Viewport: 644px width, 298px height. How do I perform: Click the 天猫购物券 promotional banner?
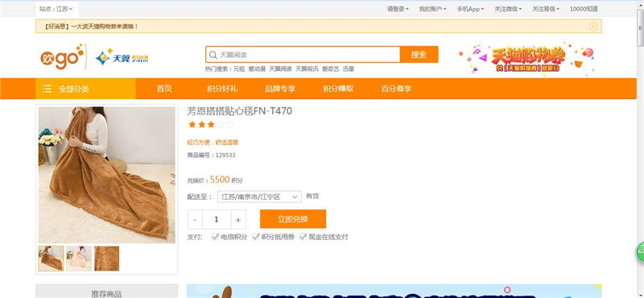[526, 58]
